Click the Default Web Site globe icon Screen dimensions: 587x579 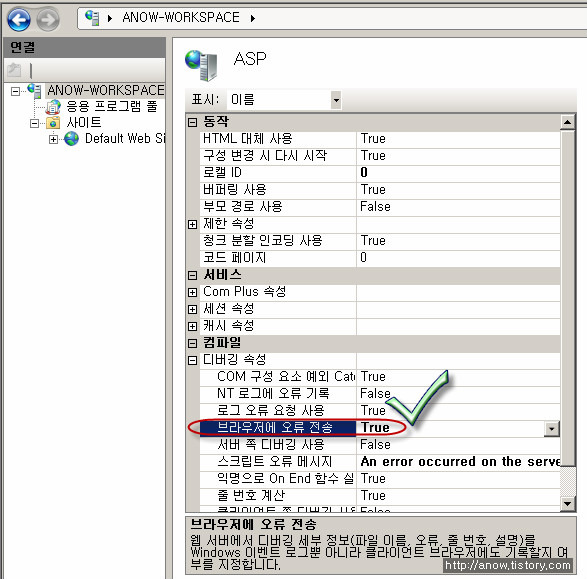click(x=71, y=139)
